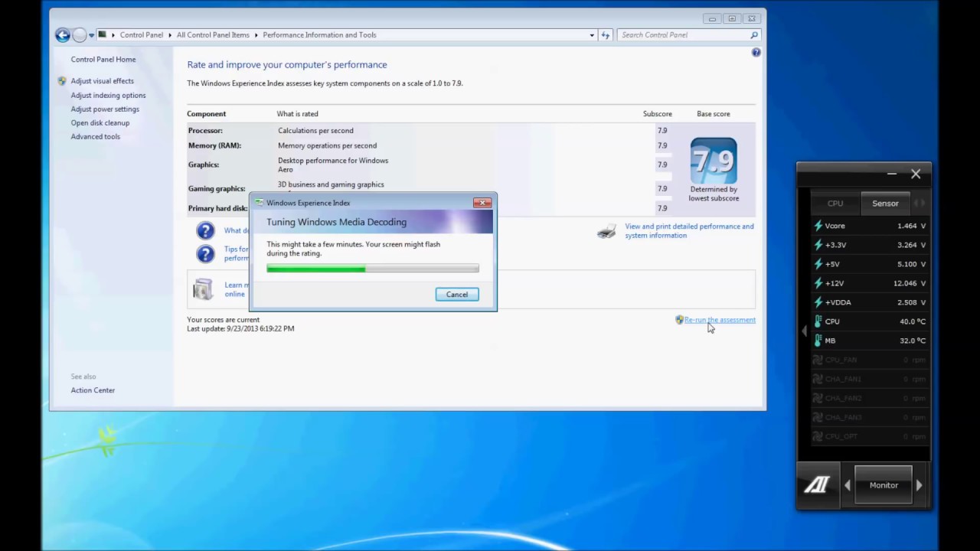Click the Memory (RAM) row label
The height and width of the screenshot is (551, 980).
[x=214, y=145]
